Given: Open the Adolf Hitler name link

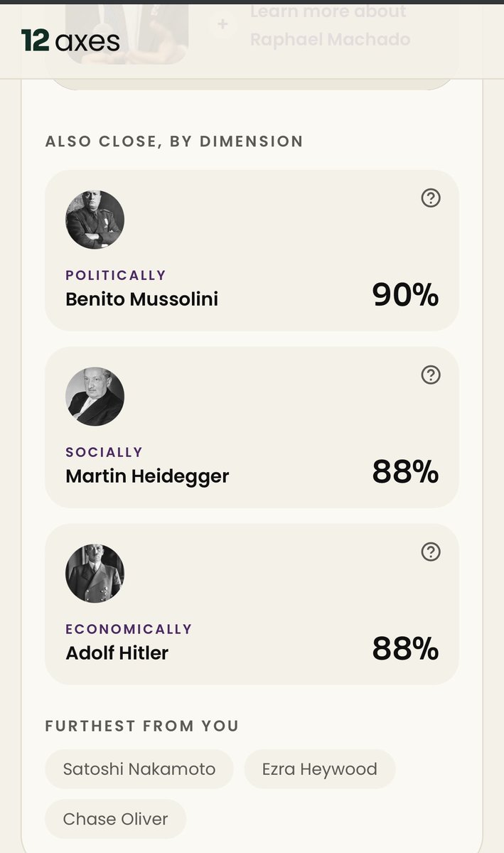Looking at the screenshot, I should coord(117,653).
